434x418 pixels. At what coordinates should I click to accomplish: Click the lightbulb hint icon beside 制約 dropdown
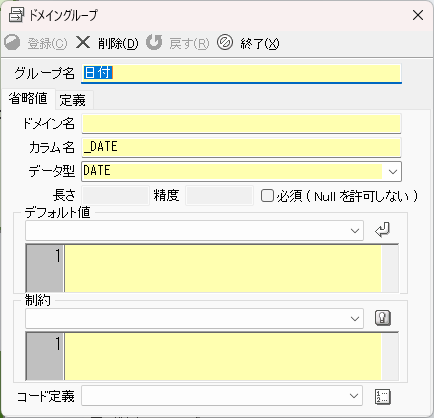click(x=383, y=318)
